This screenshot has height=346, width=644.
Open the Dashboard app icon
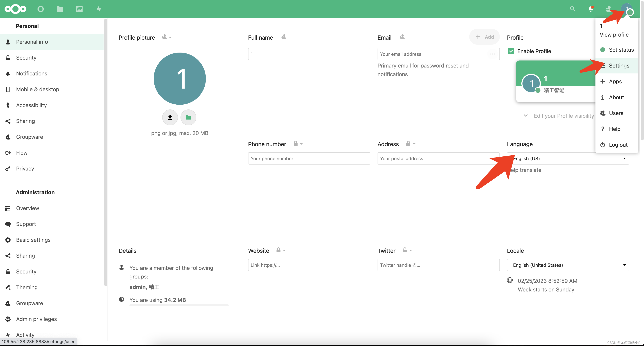[40, 9]
